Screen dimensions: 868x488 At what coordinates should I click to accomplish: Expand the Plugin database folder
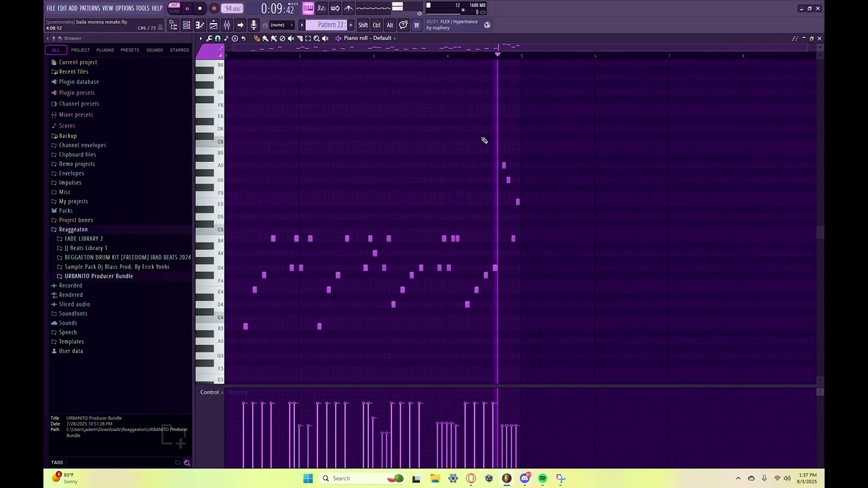[79, 82]
